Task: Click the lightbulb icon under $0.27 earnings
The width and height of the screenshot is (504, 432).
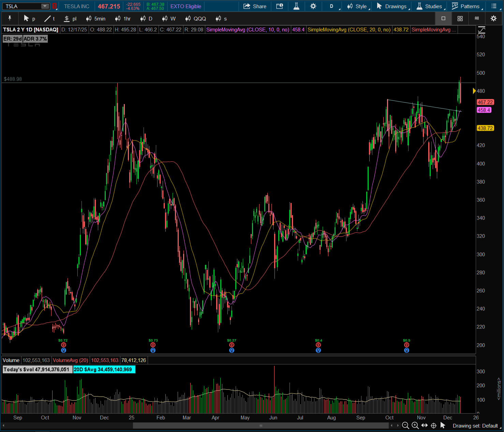Action: pyautogui.click(x=232, y=350)
